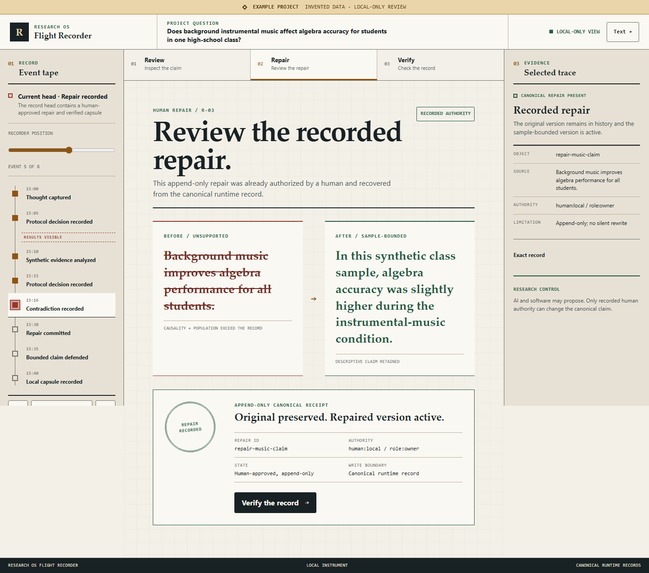Click the Canonical runtime record write boundary value
Viewport: 649px width, 573px height.
point(384,473)
